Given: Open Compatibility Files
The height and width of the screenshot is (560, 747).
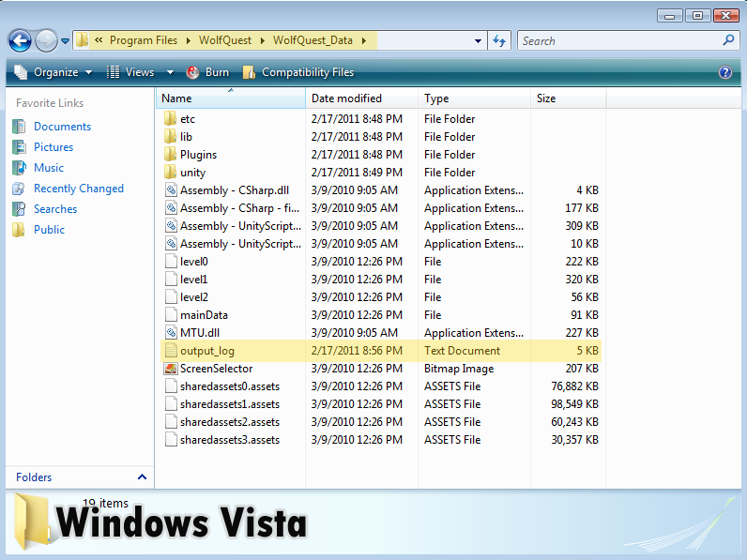Looking at the screenshot, I should click(298, 72).
